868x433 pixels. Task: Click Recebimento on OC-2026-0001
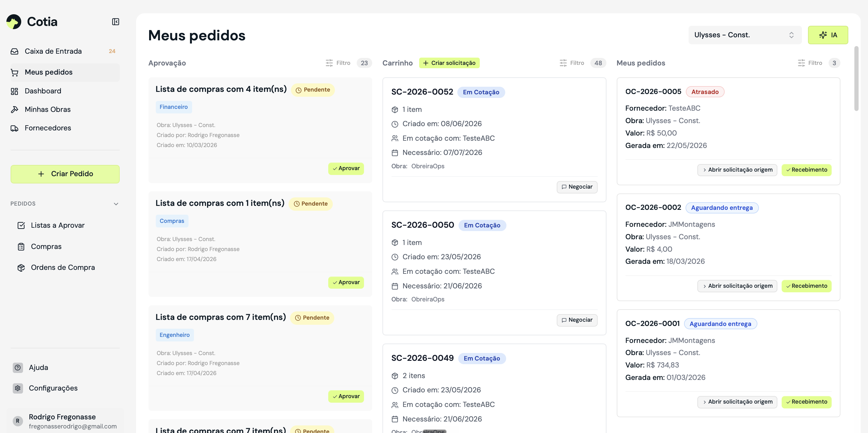[806, 402]
